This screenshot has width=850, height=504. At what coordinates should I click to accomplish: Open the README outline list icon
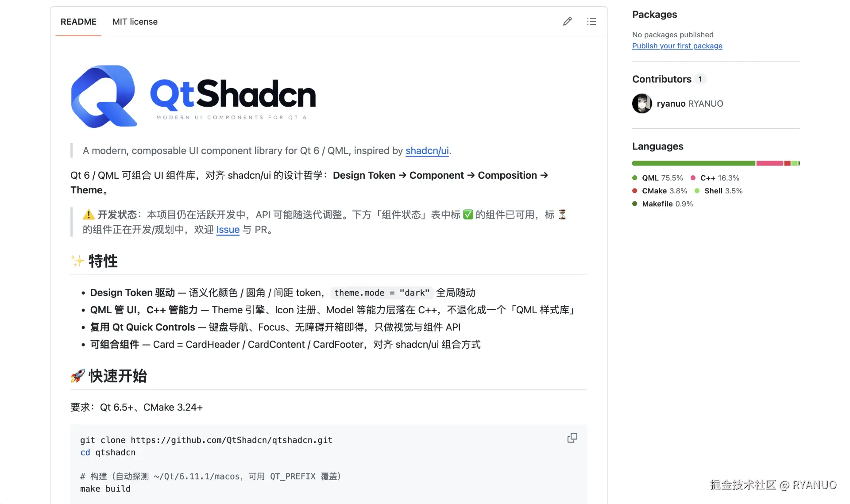(x=591, y=21)
